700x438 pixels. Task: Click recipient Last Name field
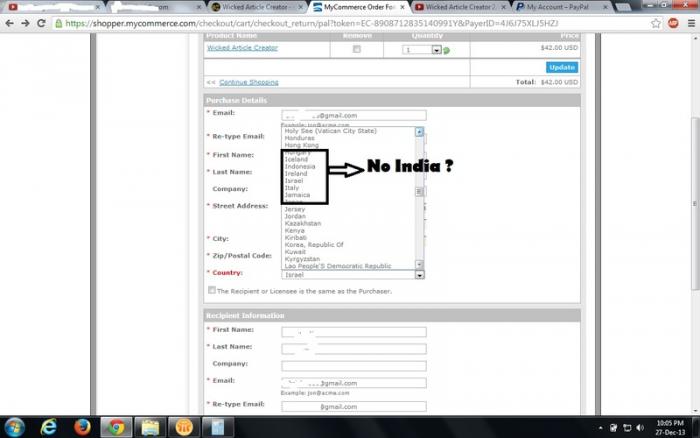(354, 349)
